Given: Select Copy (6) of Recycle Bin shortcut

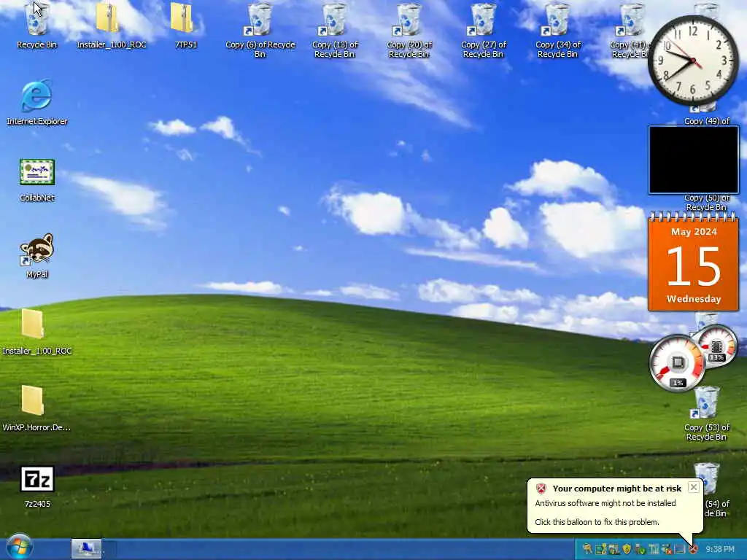Looking at the screenshot, I should (x=260, y=30).
